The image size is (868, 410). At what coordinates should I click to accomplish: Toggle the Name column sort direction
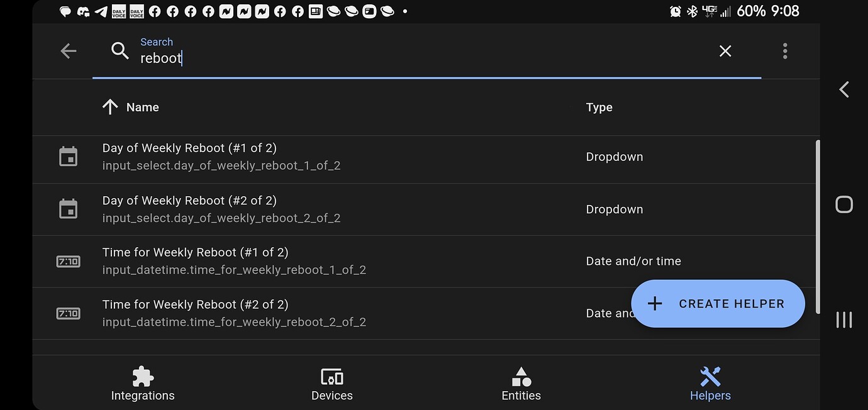(109, 107)
